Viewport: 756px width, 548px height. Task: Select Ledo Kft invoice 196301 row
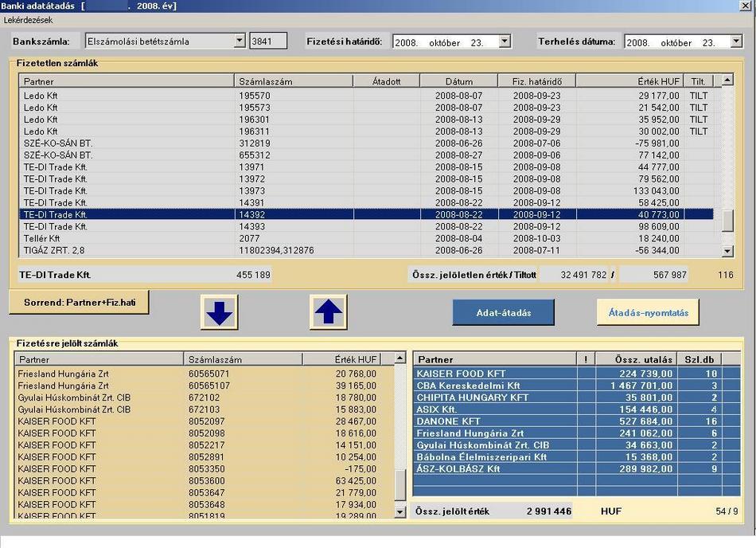point(366,119)
